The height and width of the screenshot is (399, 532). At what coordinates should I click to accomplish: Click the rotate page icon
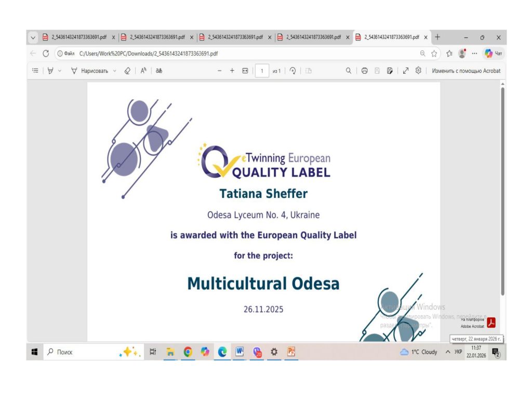tap(292, 71)
